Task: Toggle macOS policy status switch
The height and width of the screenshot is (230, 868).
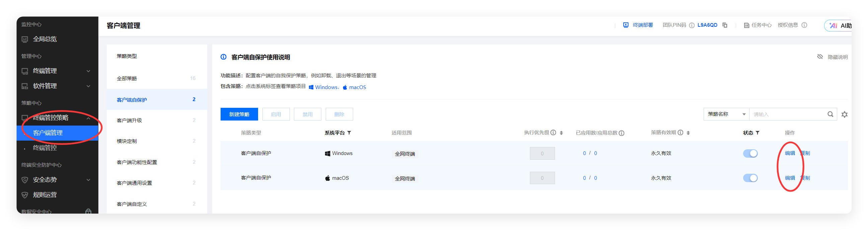Action: 750,178
